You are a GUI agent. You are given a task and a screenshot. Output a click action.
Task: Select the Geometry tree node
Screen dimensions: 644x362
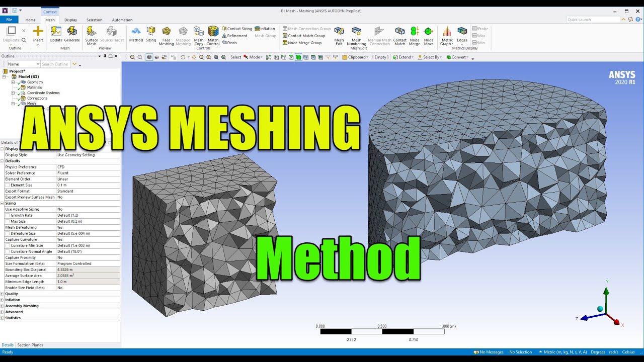pyautogui.click(x=35, y=82)
